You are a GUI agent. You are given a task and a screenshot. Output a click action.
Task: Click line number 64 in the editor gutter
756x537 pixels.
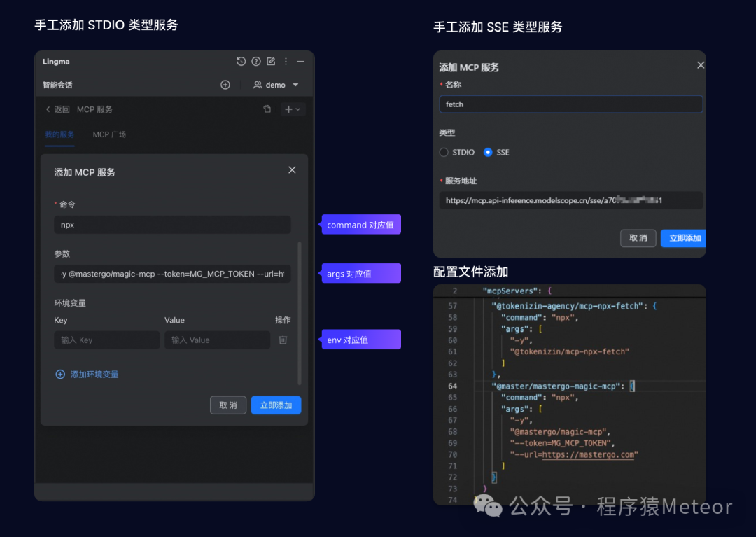click(452, 386)
